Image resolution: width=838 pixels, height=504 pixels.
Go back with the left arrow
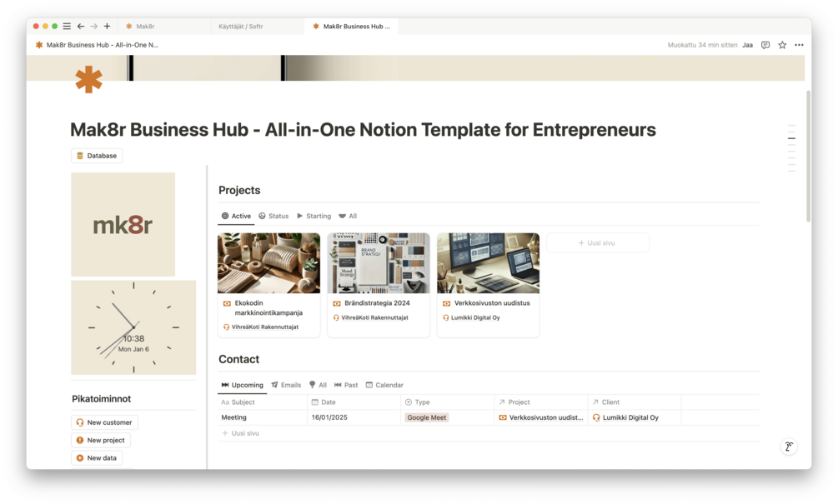coord(81,26)
